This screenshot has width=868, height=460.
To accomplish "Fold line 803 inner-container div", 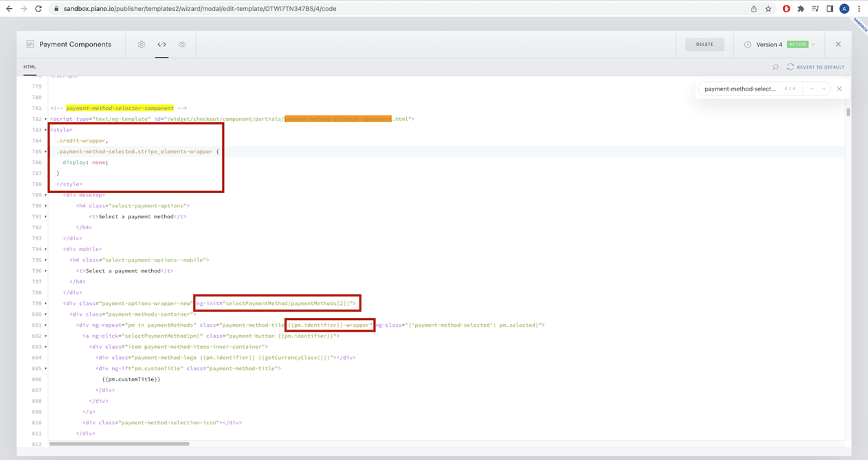I will [46, 347].
